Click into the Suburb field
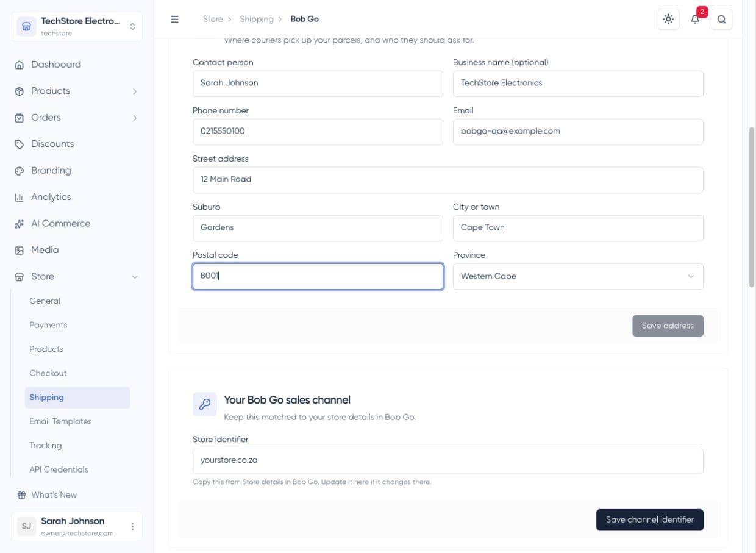Viewport: 756px width, 553px height. 318,227
